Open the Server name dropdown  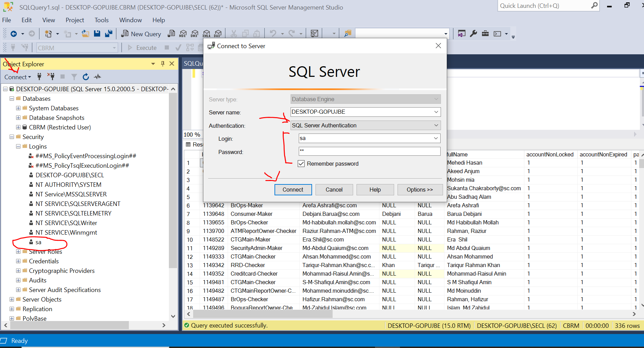(x=436, y=112)
